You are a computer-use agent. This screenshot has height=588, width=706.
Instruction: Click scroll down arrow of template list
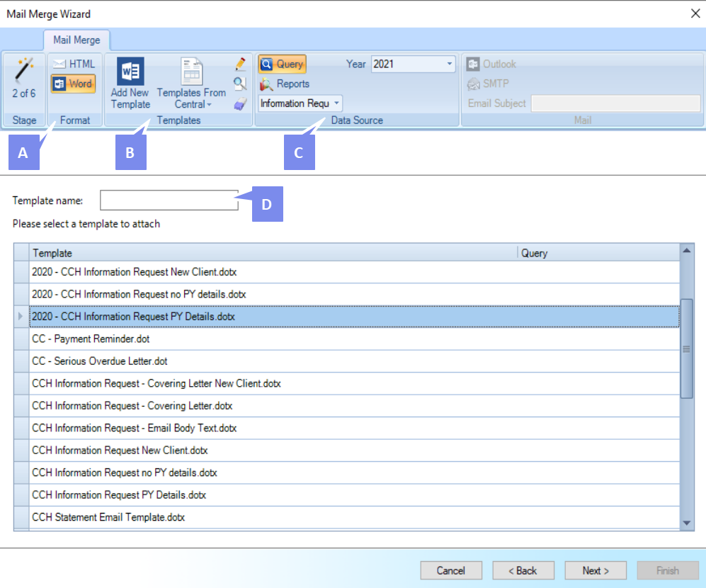[x=687, y=523]
